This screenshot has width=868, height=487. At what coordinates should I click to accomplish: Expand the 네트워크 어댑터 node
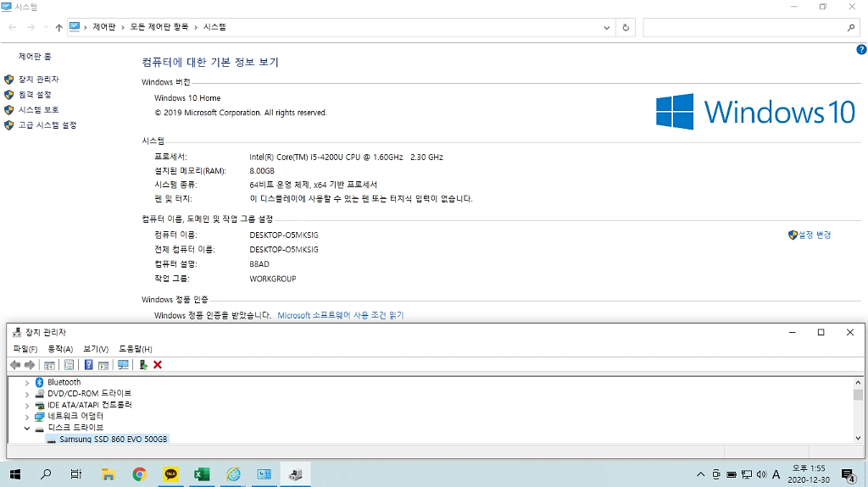pyautogui.click(x=26, y=417)
